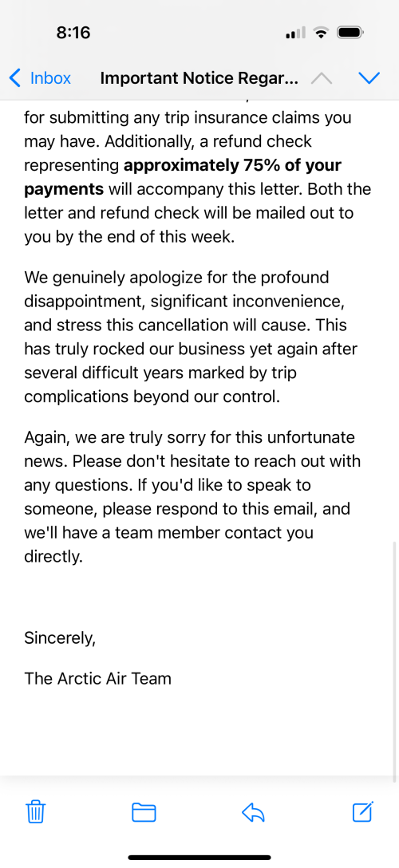399x868 pixels.
Task: Tap the cellular signal bars icon
Action: click(x=295, y=34)
